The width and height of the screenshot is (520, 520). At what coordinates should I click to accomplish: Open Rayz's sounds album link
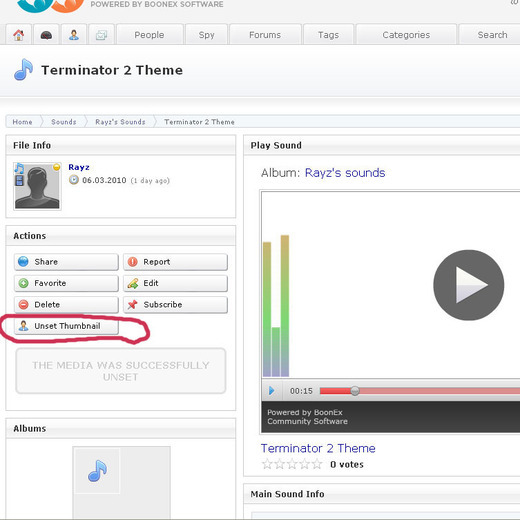point(345,173)
